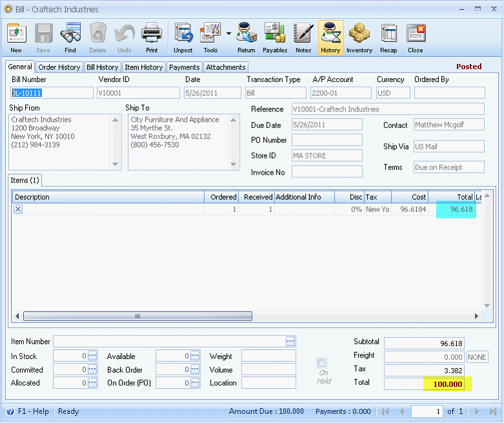Go to last record navigation button
504x423 pixels.
tap(493, 411)
